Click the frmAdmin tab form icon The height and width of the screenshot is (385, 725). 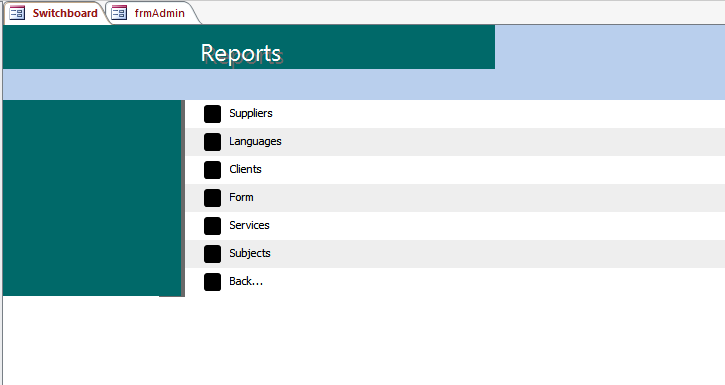(x=119, y=13)
